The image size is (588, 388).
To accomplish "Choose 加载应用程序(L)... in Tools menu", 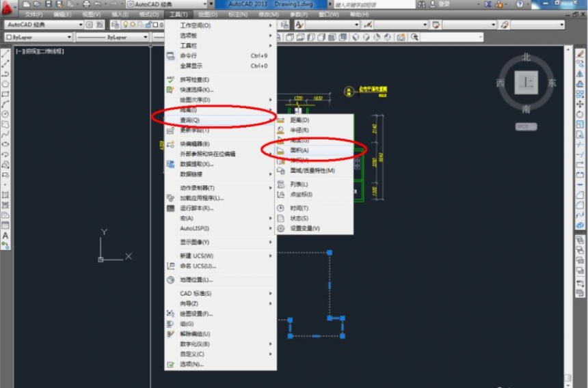I will click(220, 198).
